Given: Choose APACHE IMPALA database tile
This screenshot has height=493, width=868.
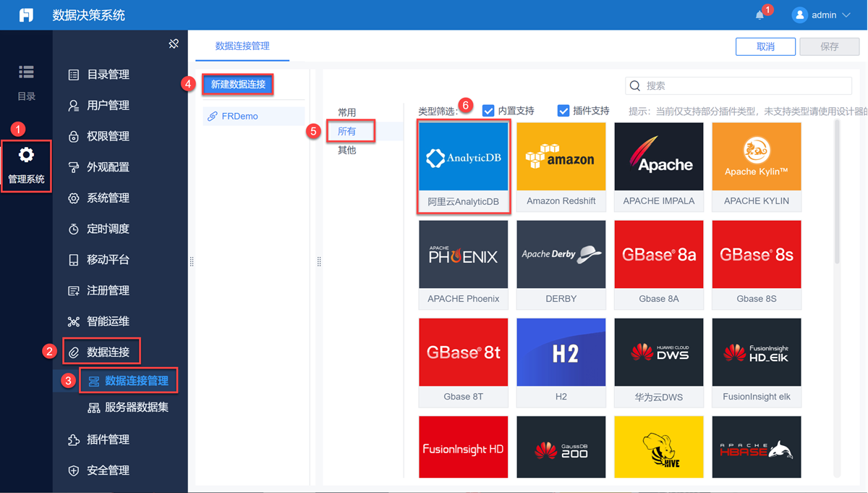Looking at the screenshot, I should (659, 167).
